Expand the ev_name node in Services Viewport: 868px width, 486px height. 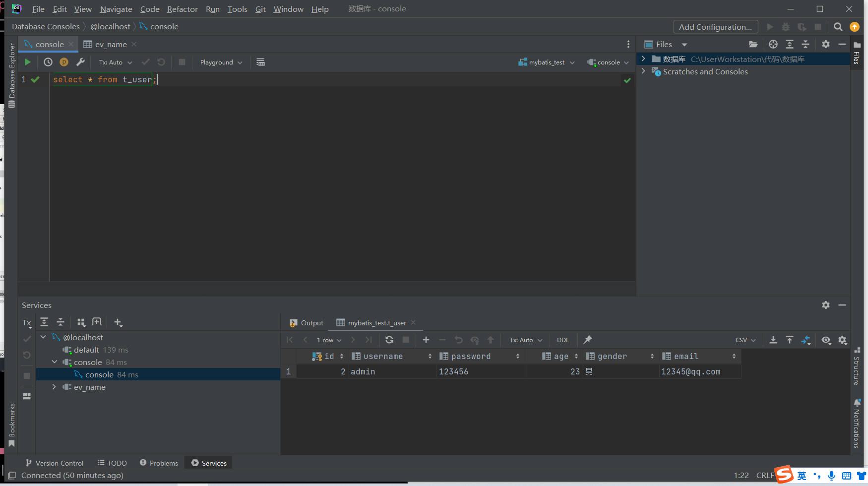54,386
